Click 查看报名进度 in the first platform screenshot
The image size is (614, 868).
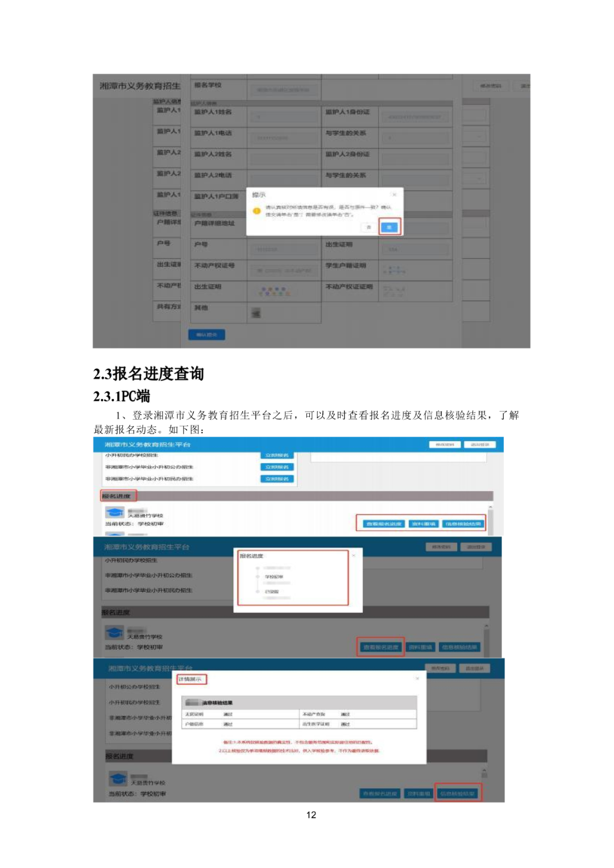[384, 524]
